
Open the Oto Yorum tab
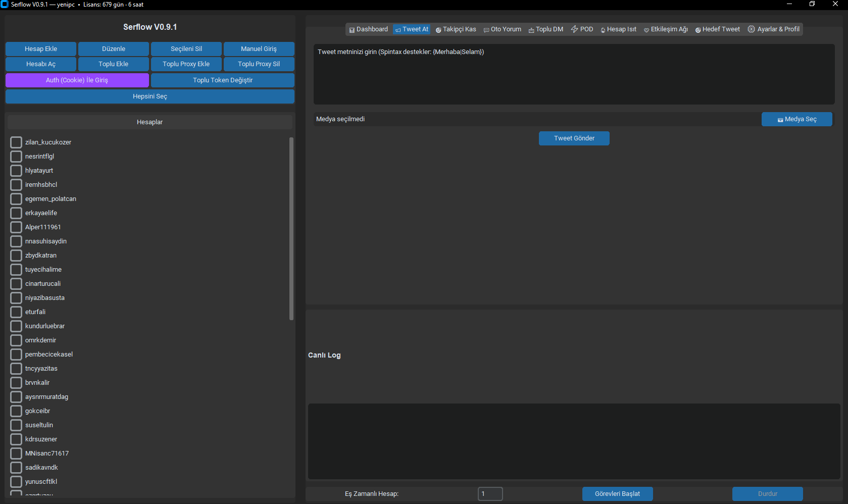click(x=503, y=29)
